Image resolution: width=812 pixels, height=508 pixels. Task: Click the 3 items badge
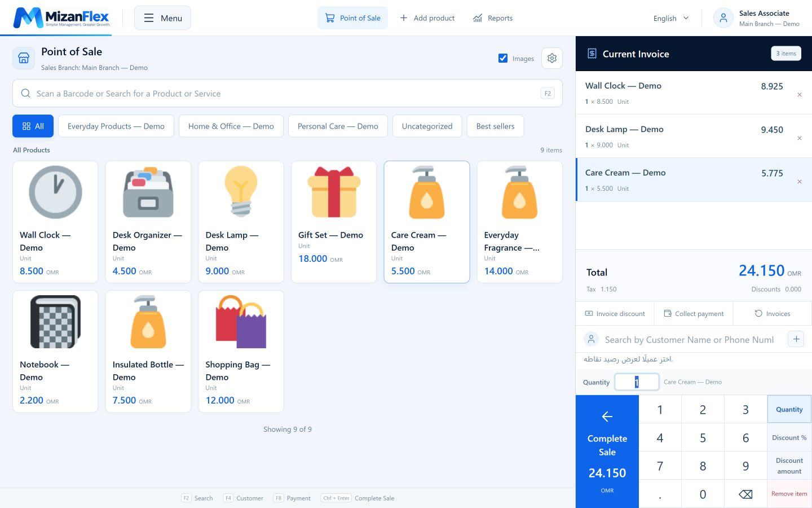coord(786,54)
